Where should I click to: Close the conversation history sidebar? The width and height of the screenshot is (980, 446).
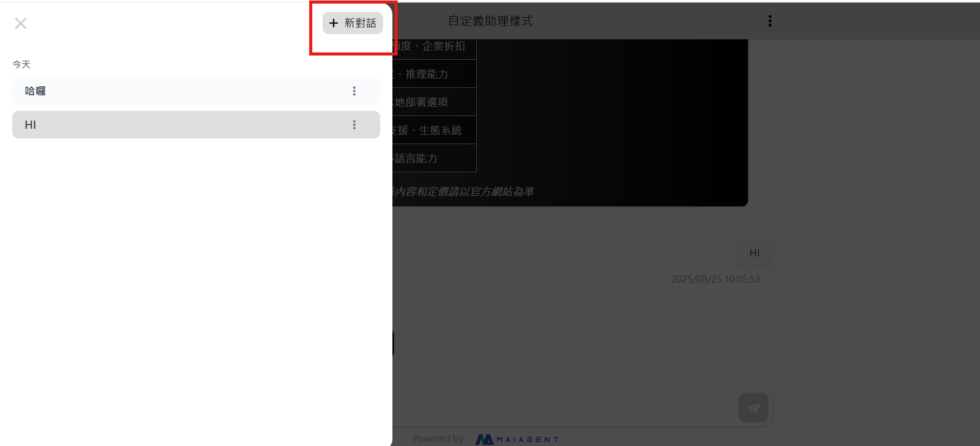pyautogui.click(x=20, y=24)
